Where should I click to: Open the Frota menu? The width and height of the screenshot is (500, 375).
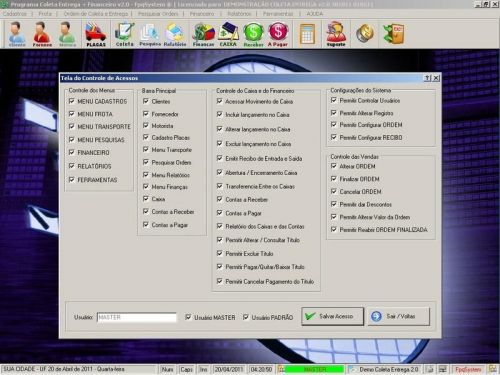pyautogui.click(x=45, y=14)
